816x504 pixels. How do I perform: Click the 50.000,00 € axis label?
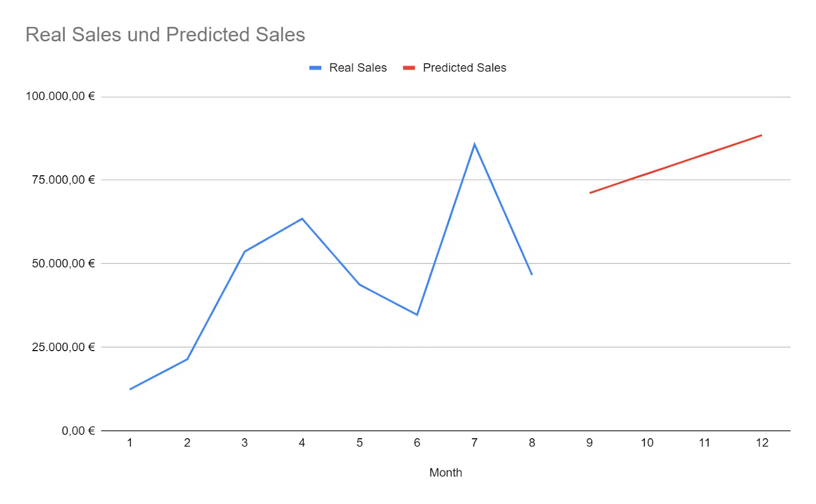(63, 263)
